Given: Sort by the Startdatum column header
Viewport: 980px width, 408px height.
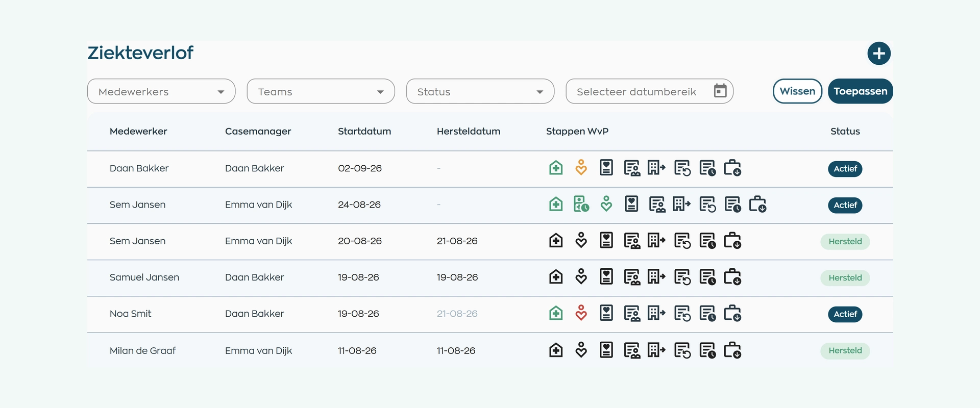Looking at the screenshot, I should click(364, 131).
